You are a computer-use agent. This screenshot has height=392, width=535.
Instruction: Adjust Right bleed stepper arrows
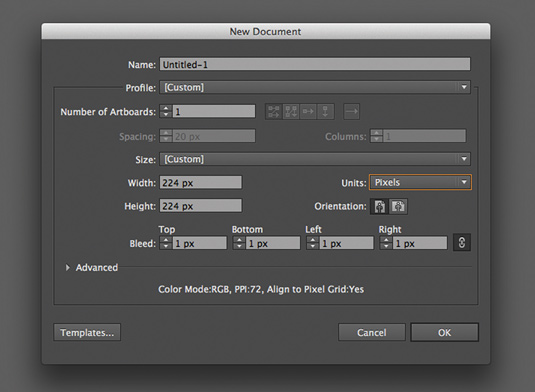pos(386,243)
